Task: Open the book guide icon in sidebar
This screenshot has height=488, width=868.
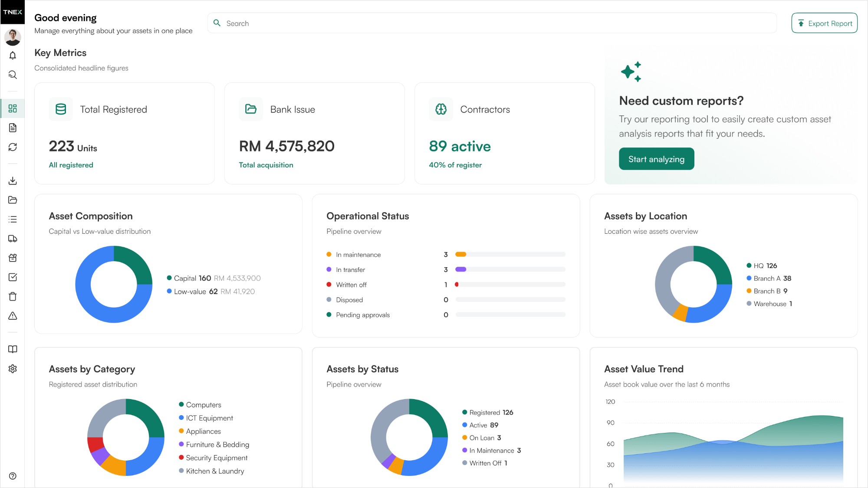Action: coord(13,349)
